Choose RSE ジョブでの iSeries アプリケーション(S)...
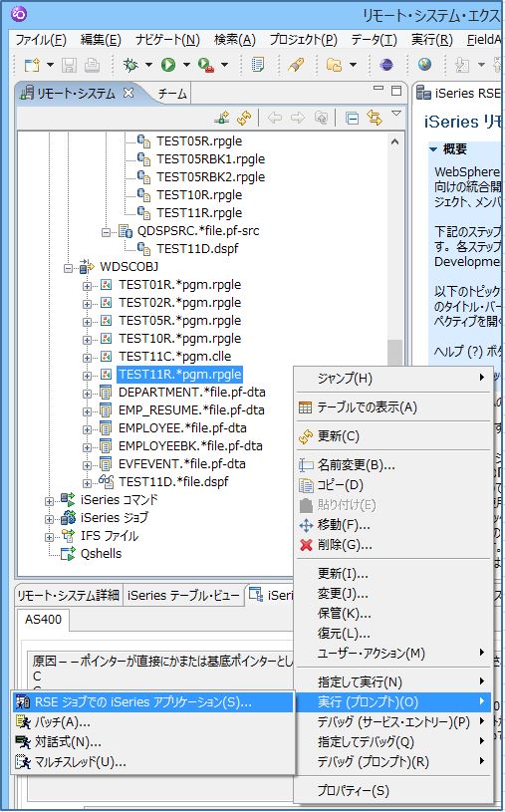The image size is (505, 812). click(x=152, y=702)
